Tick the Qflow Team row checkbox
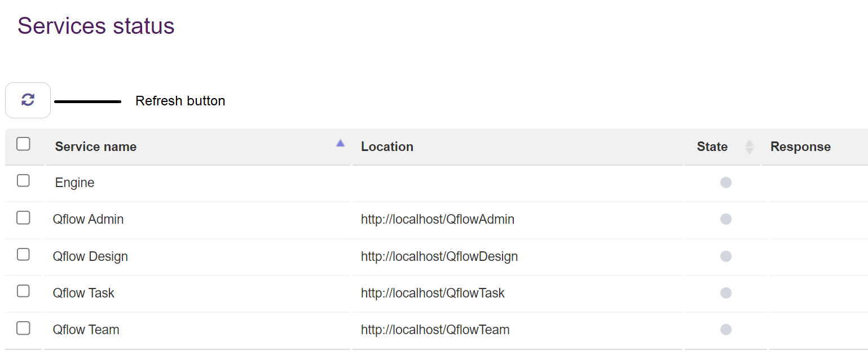This screenshot has width=868, height=364. pyautogui.click(x=23, y=328)
